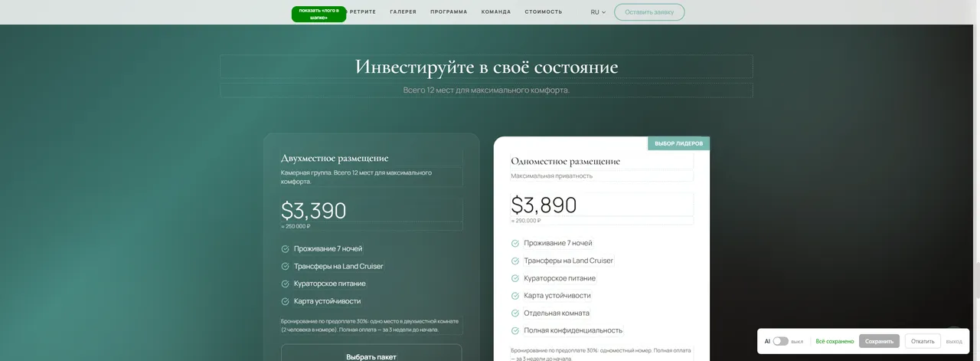The image size is (980, 361).
Task: Click 'Трансферы на Land Cruiser' text in left card
Action: coord(338,267)
